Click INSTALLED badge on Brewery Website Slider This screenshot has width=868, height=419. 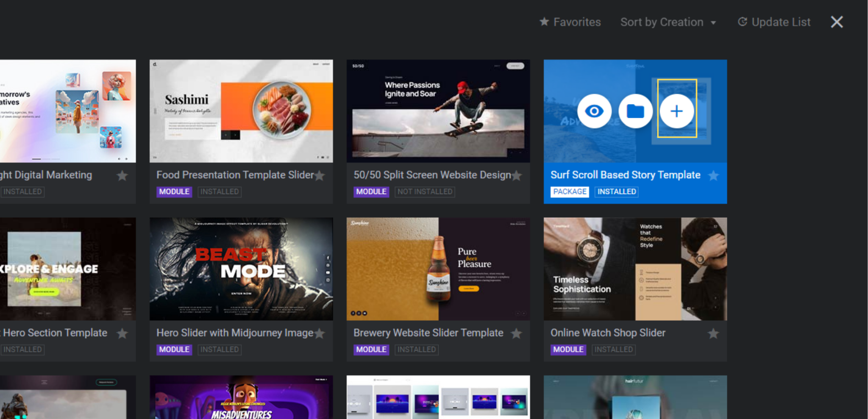416,350
